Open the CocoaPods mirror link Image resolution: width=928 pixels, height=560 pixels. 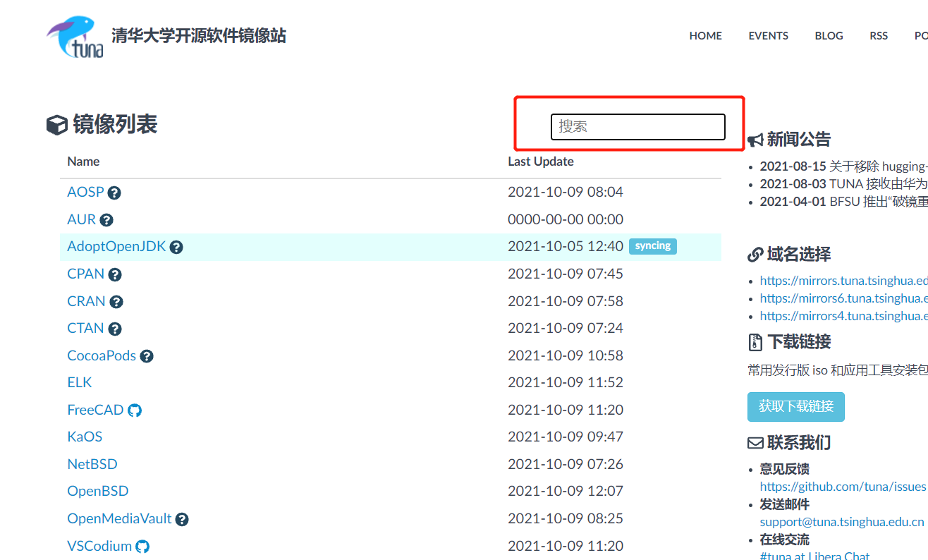[102, 355]
